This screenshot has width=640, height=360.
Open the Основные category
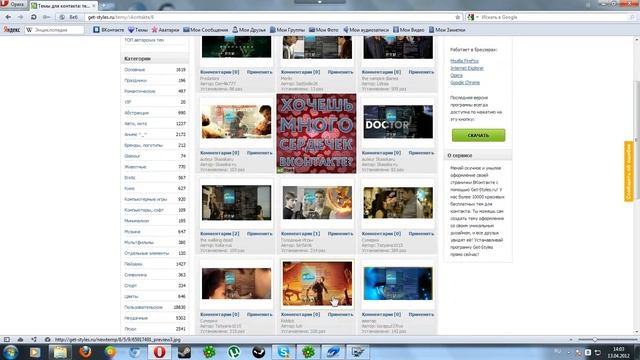134,70
